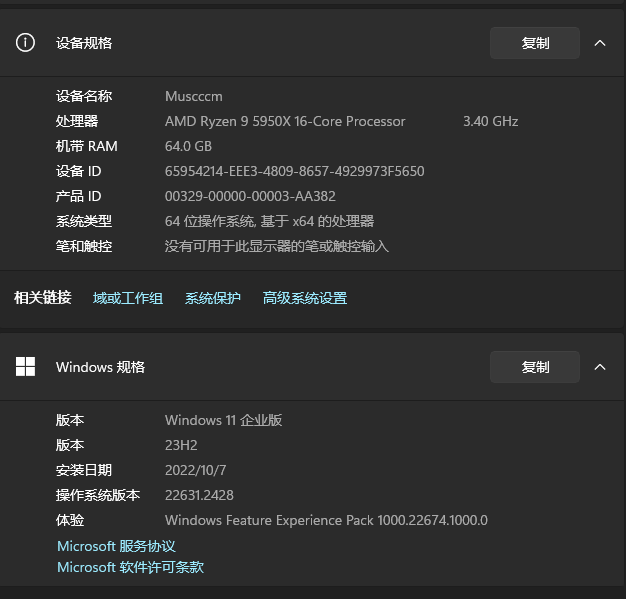Collapse the Windows 规格 section chevron
Image resolution: width=626 pixels, height=599 pixels.
(x=600, y=367)
